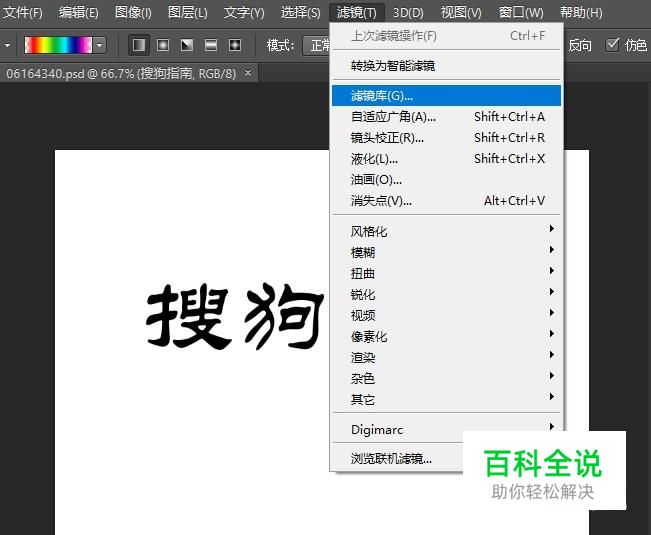Choose 镜头校正(R)... menu entry
The image size is (651, 535).
pos(446,138)
